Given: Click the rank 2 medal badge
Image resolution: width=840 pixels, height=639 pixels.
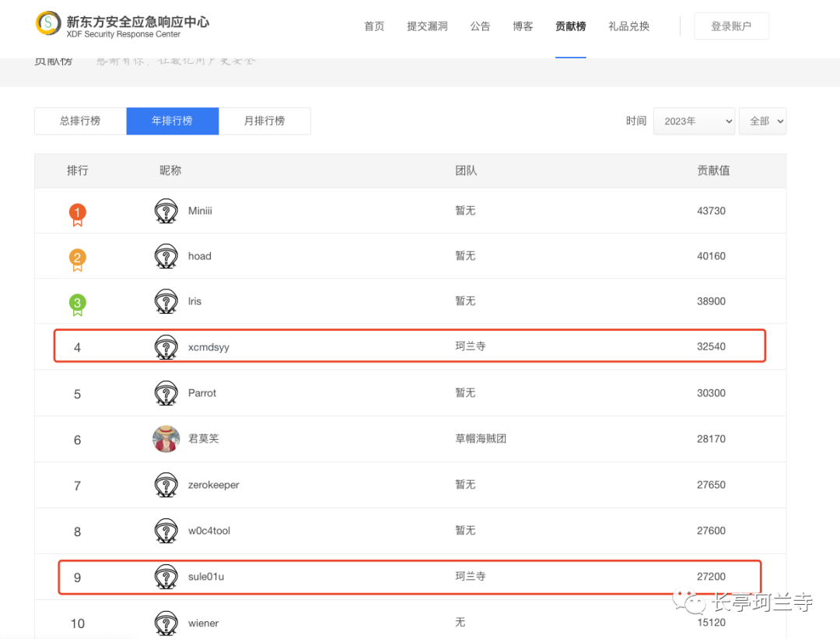Looking at the screenshot, I should (x=78, y=259).
